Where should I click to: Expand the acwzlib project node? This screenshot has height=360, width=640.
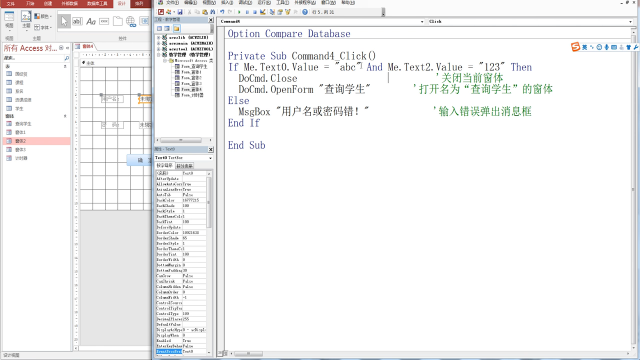[x=158, y=38]
